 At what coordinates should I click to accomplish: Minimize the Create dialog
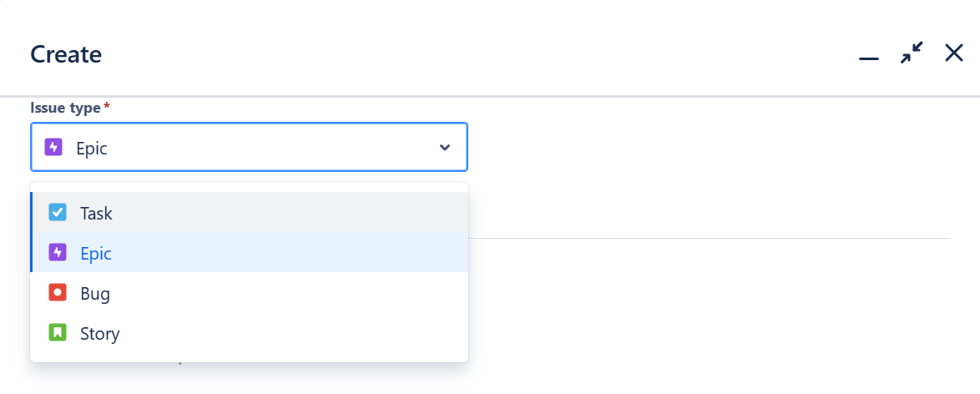(x=869, y=58)
